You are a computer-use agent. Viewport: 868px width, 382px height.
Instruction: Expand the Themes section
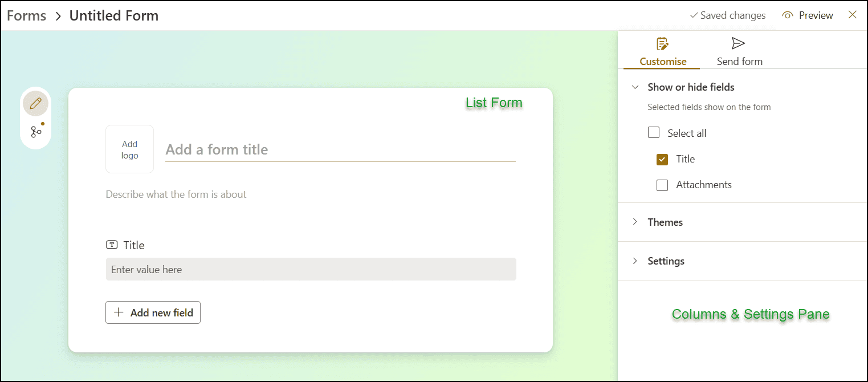click(635, 222)
